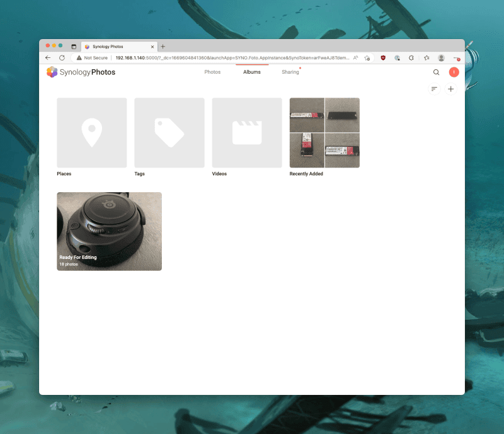Image resolution: width=504 pixels, height=434 pixels.
Task: Switch to the Photos tab
Action: [212, 72]
